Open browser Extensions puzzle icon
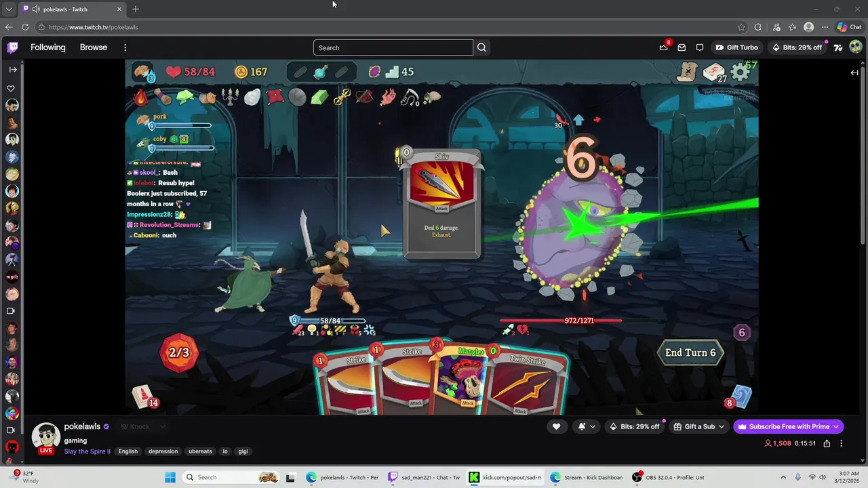Viewport: 868px width, 488px height. [758, 27]
